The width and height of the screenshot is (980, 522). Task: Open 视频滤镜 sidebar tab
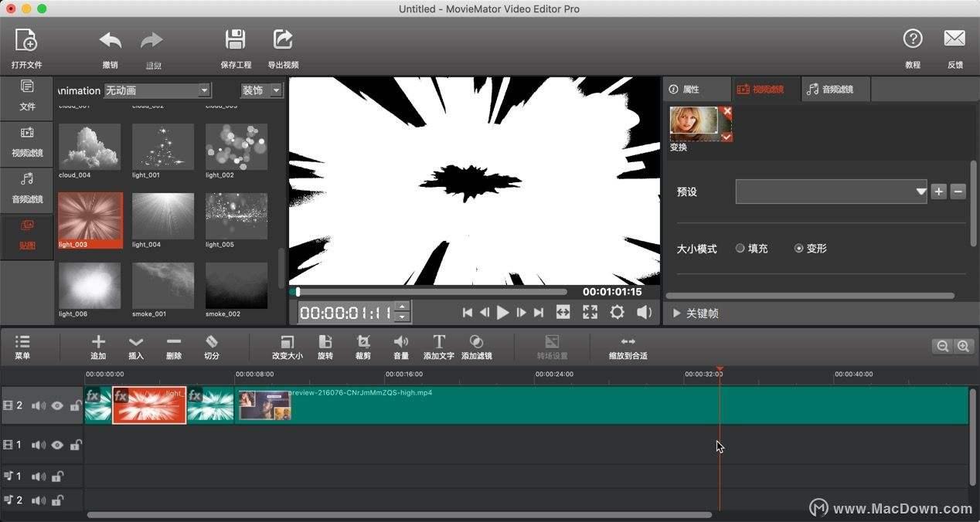[27, 144]
